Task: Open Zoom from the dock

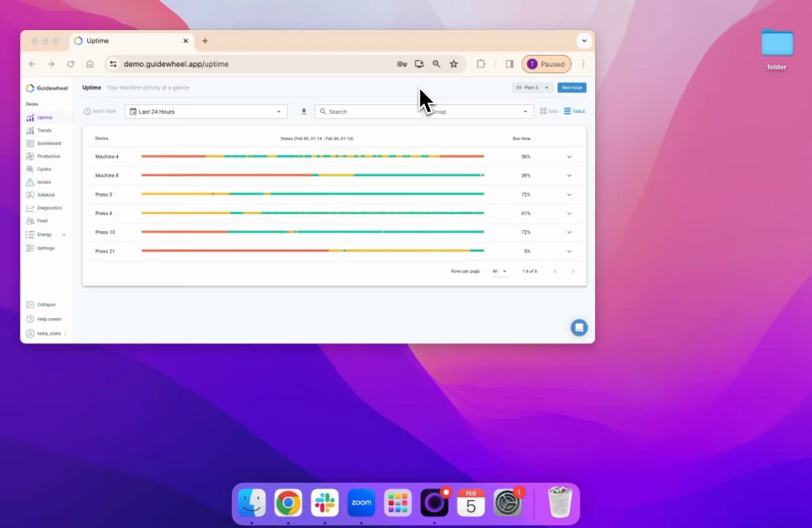Action: tap(361, 502)
